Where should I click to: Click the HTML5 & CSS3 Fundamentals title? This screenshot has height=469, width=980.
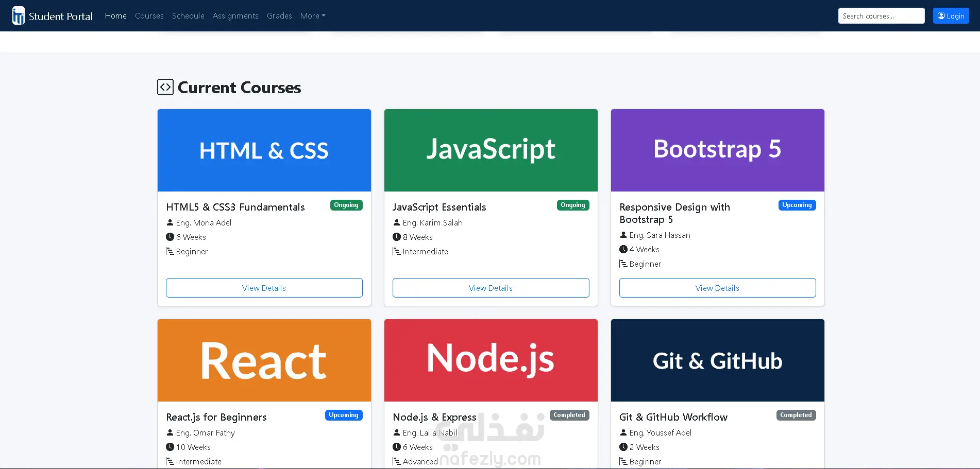point(235,207)
